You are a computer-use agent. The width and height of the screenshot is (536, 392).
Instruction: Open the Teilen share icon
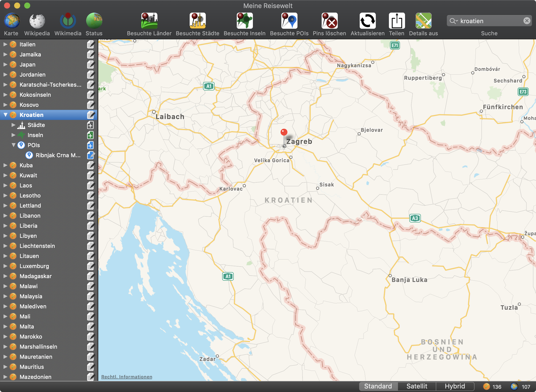coord(396,21)
